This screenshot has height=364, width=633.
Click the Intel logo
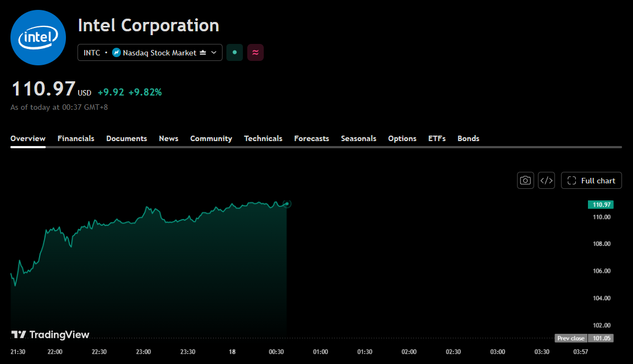click(38, 37)
